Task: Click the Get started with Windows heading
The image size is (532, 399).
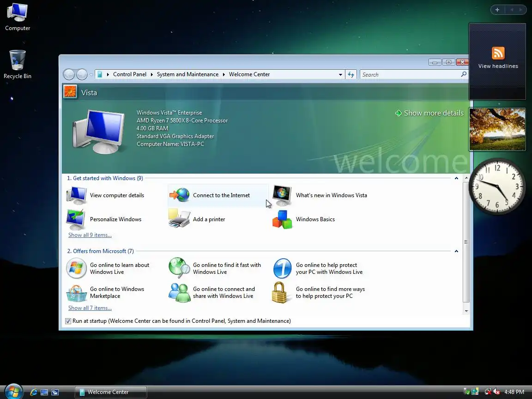Action: coord(105,178)
